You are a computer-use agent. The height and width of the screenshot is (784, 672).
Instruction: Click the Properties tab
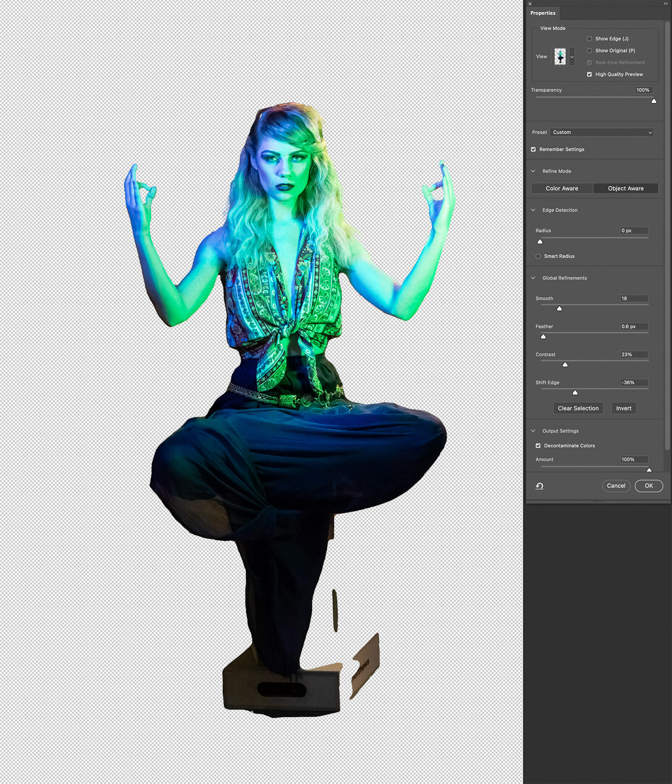(x=543, y=13)
